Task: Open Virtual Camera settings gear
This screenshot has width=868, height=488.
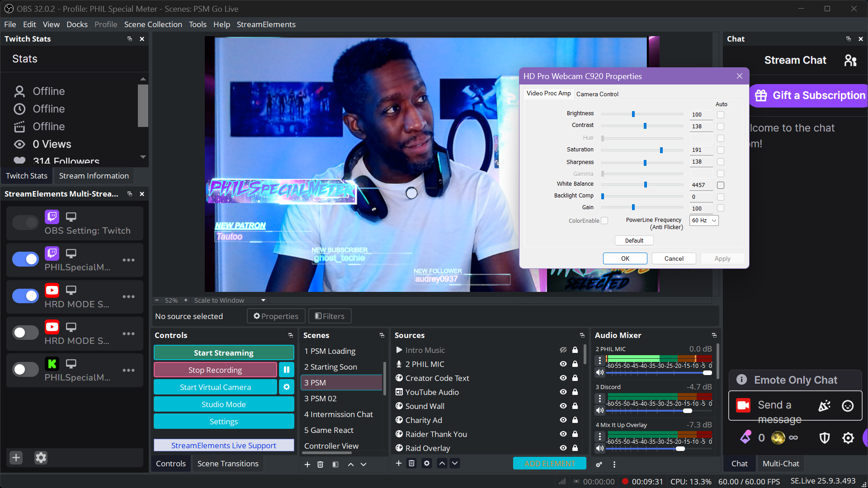Action: click(x=286, y=387)
